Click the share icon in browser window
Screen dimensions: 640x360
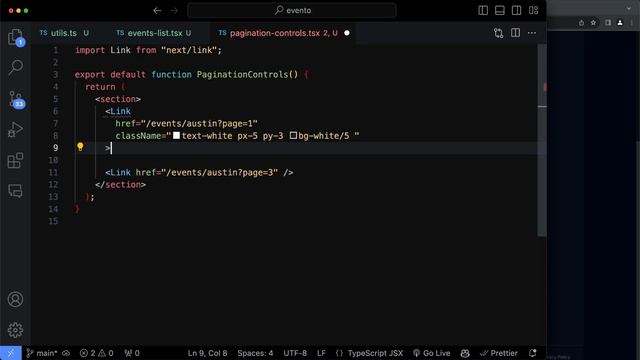coord(581,23)
